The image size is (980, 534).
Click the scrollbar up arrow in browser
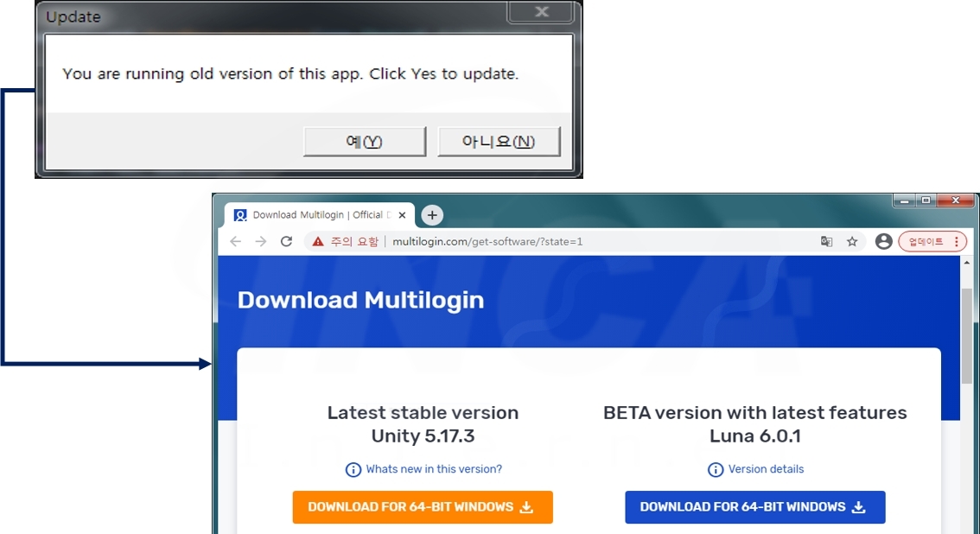967,263
